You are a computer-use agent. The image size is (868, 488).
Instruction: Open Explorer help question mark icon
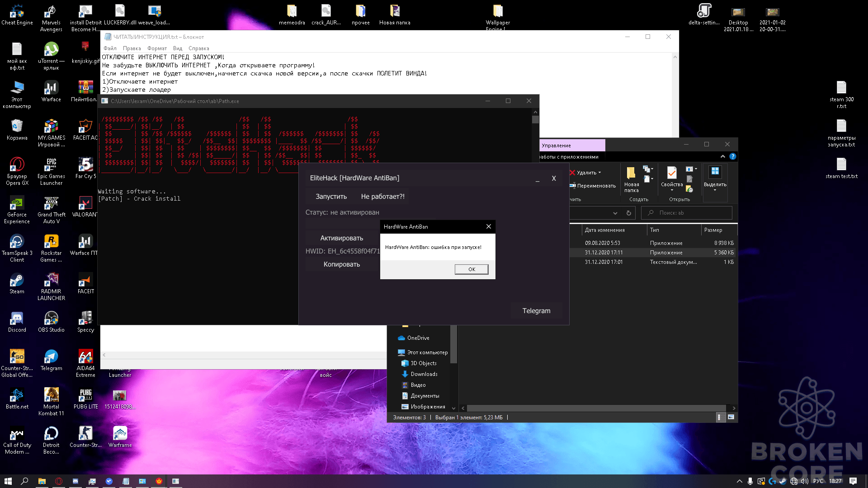(733, 156)
